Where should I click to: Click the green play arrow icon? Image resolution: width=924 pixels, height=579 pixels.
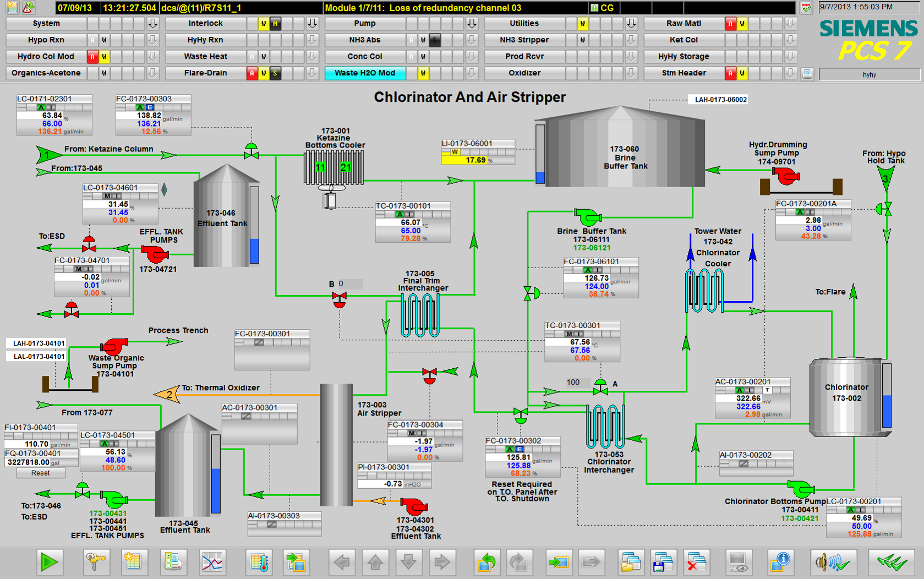tap(49, 562)
